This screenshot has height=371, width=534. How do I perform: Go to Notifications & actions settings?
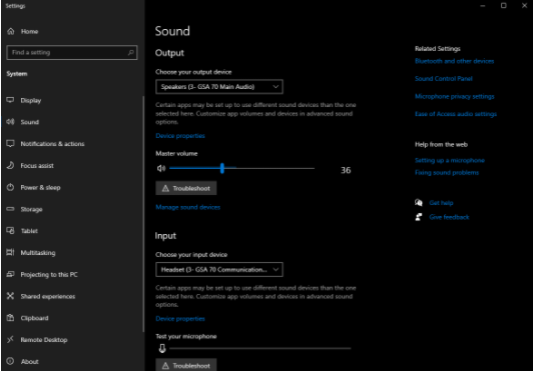pos(52,143)
